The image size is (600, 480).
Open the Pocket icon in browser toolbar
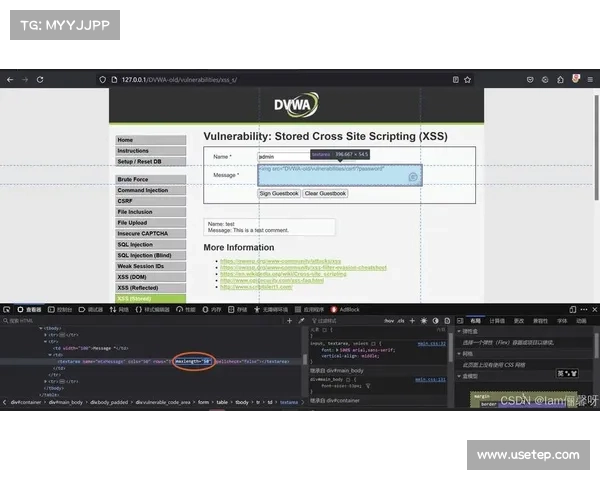click(x=530, y=80)
